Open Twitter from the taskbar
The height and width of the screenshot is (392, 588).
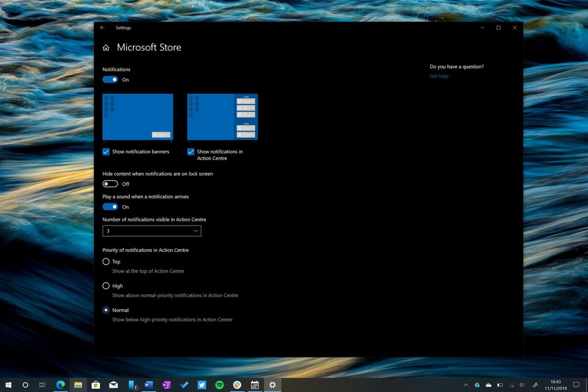pos(201,385)
